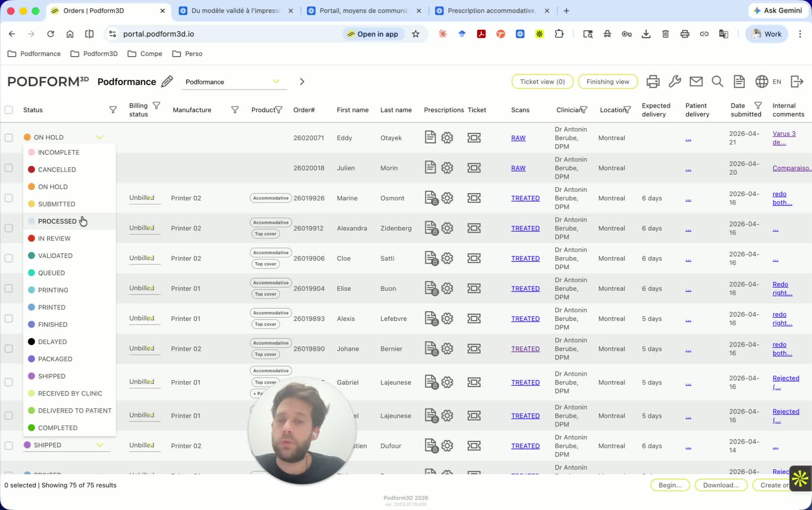Open the search magnifier icon
The width and height of the screenshot is (812, 510).
[x=717, y=82]
